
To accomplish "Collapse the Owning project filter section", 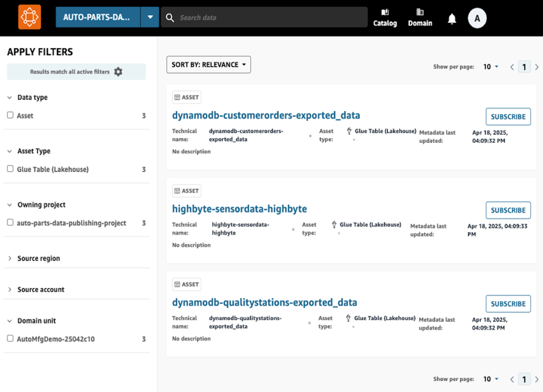I will (10, 205).
